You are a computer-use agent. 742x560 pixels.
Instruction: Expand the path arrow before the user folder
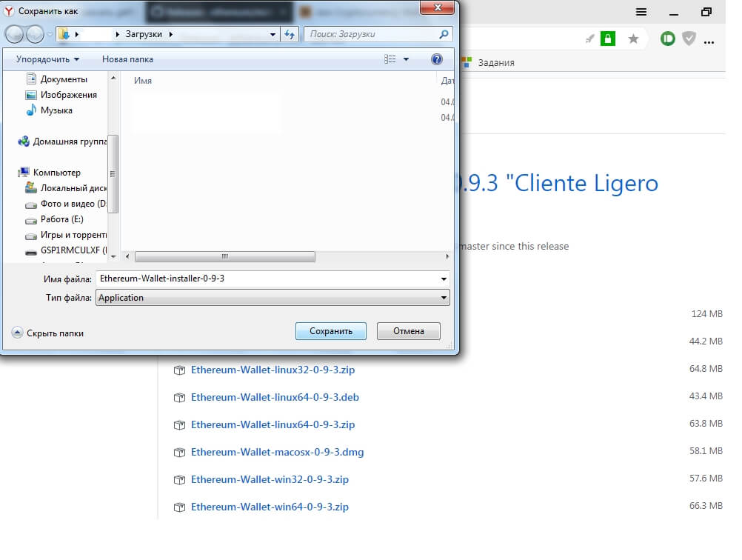pos(77,34)
